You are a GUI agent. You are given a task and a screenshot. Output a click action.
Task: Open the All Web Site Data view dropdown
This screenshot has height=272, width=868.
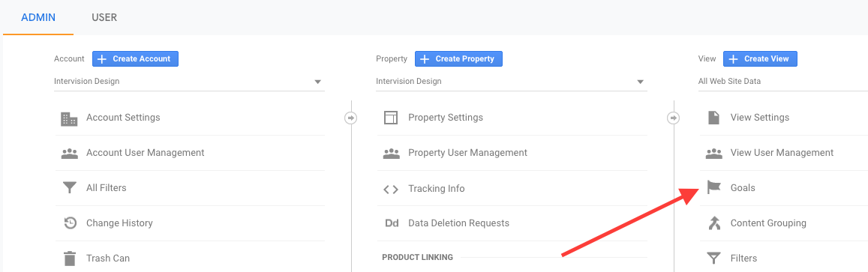click(782, 82)
